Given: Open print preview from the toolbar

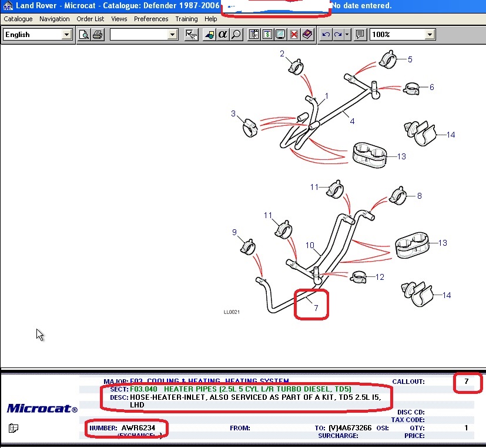Looking at the screenshot, I should click(x=84, y=35).
